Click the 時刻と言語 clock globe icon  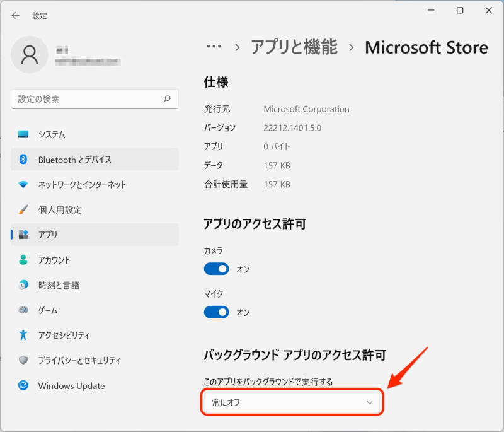(x=23, y=284)
